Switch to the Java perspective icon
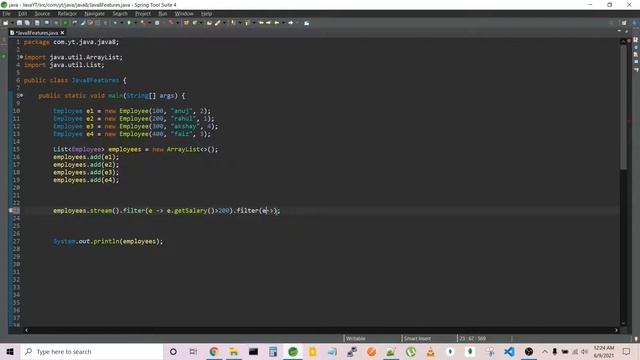The width and height of the screenshot is (640, 360). click(x=635, y=23)
